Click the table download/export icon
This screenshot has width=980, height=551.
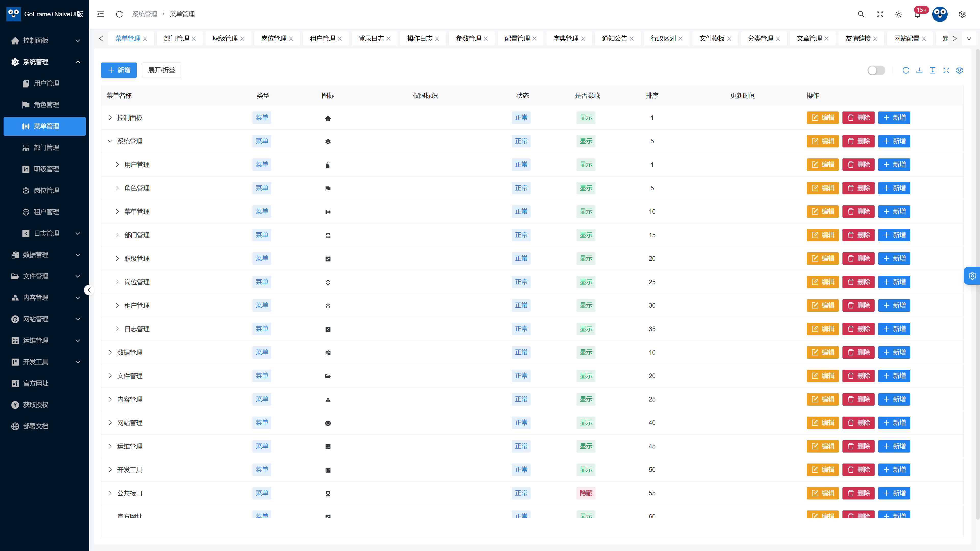[919, 70]
